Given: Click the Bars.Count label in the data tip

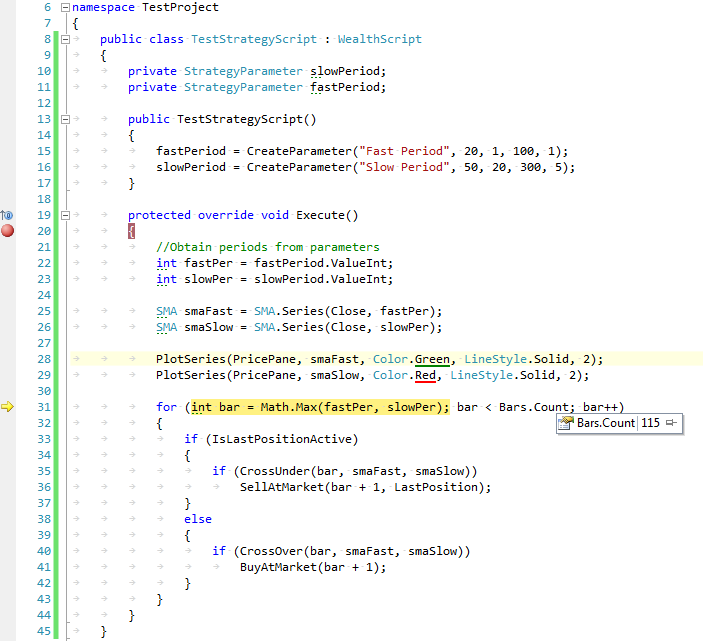Looking at the screenshot, I should tap(605, 423).
